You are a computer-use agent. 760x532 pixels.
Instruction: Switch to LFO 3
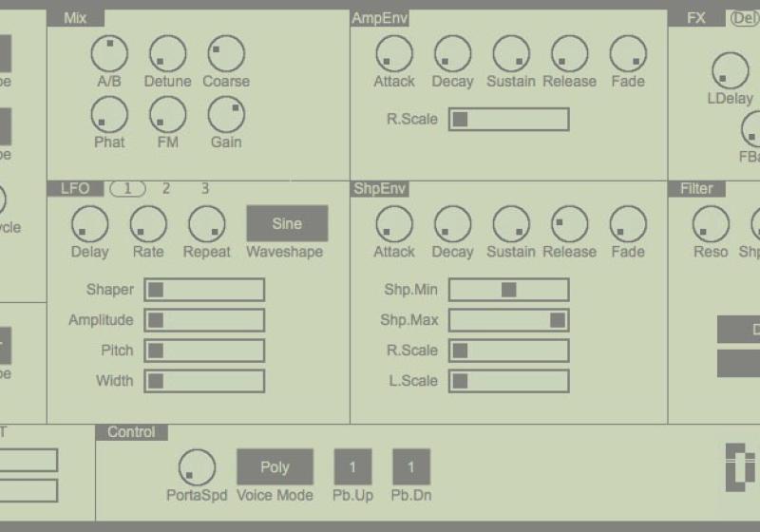coord(204,188)
